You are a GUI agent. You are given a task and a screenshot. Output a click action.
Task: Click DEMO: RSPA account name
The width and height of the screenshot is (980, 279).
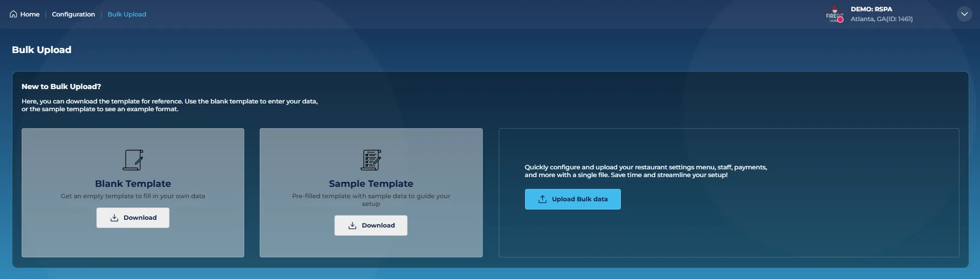coord(871,9)
